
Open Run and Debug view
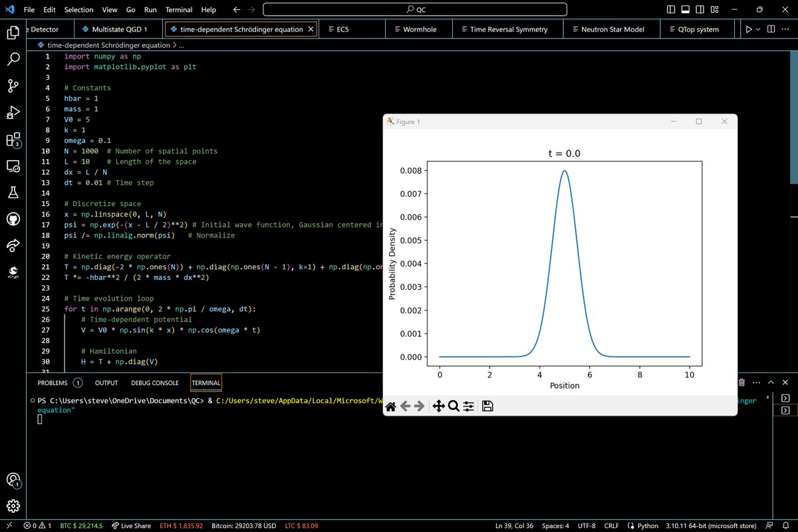coord(13,112)
